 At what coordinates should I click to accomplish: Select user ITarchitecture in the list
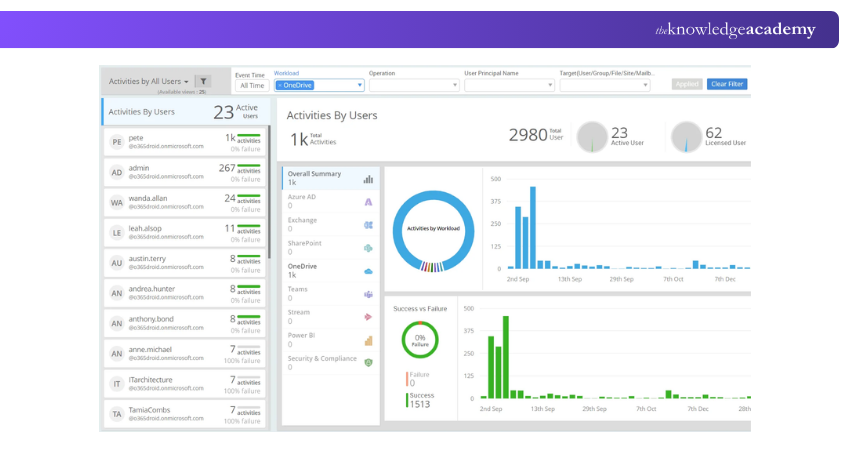[x=185, y=384]
